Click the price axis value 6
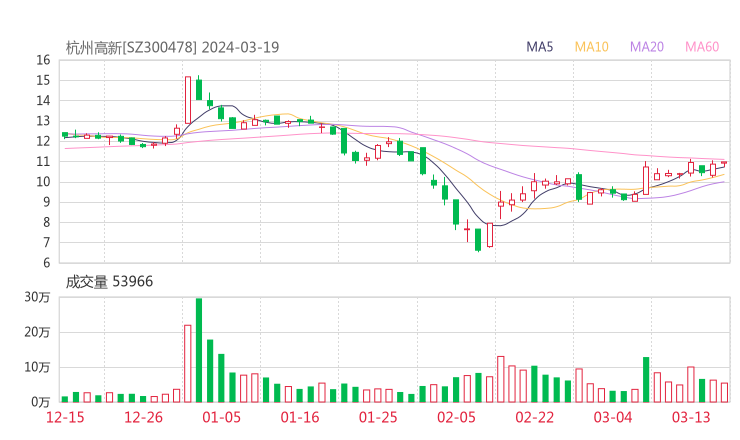Image resolution: width=740 pixels, height=440 pixels. pos(46,263)
